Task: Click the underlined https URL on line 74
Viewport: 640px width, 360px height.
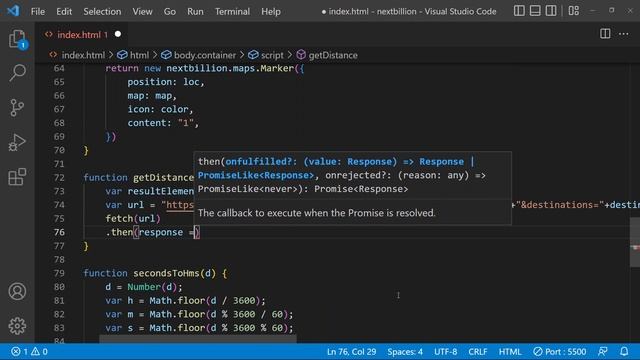Action: 180,205
